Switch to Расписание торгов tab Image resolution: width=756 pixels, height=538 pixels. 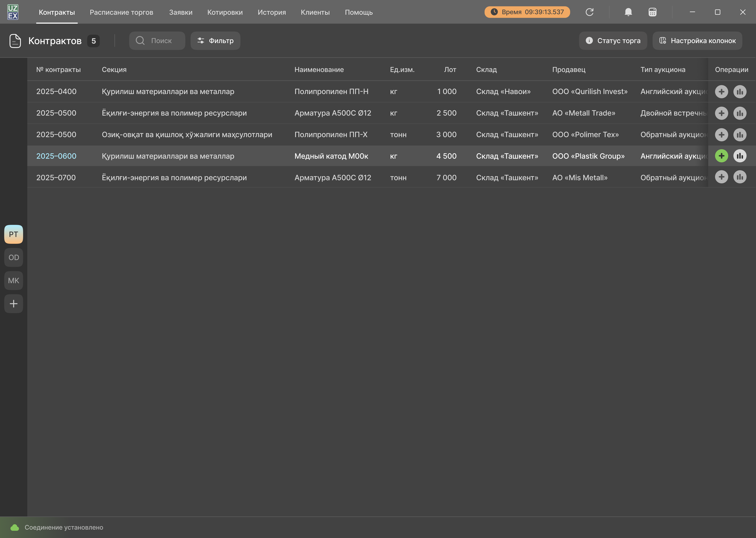coord(122,12)
